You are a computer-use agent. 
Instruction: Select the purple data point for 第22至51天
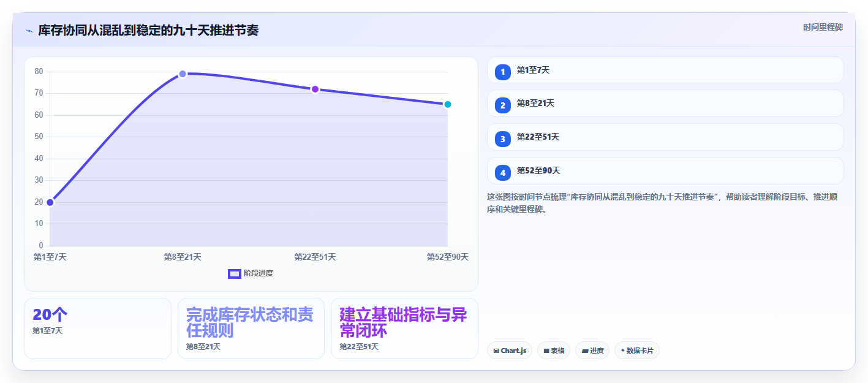(x=315, y=89)
